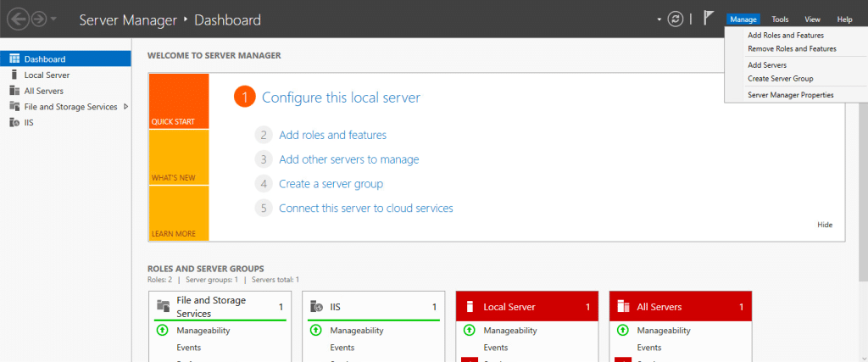Click Add other servers to manage link
The height and width of the screenshot is (362, 868).
tap(348, 159)
